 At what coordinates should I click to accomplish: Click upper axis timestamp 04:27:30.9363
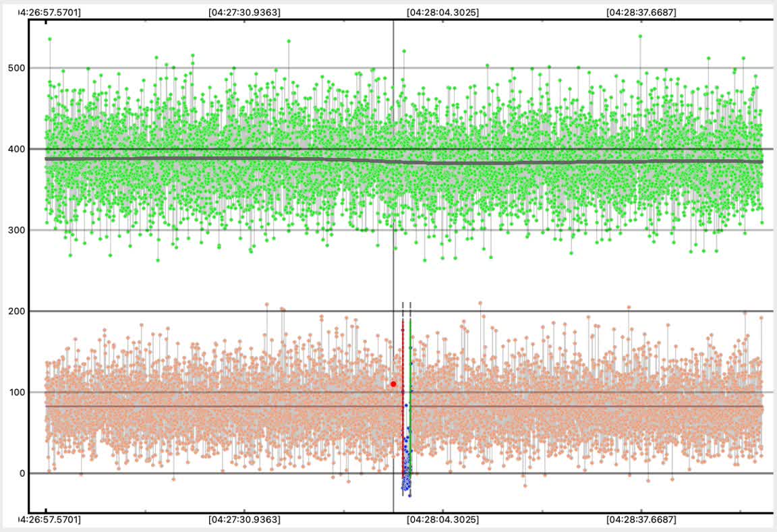245,12
